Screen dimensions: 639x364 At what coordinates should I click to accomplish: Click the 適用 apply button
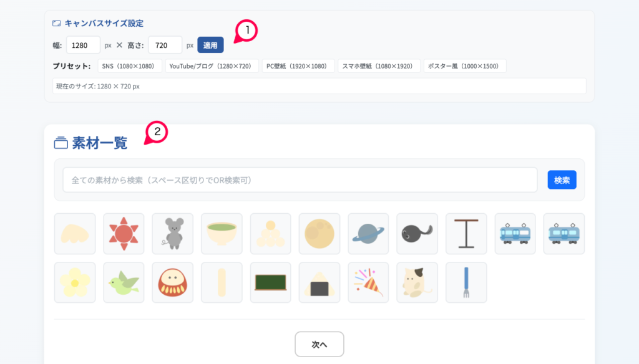(210, 45)
